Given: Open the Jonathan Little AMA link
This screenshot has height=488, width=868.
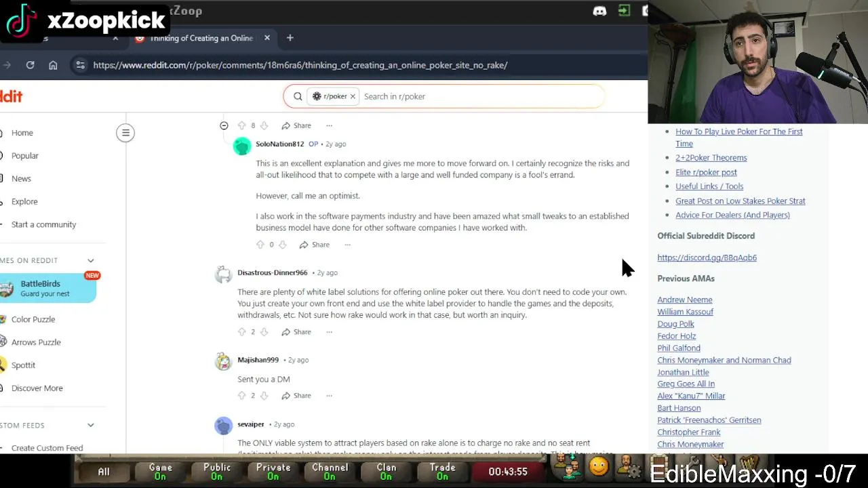Looking at the screenshot, I should tap(683, 373).
